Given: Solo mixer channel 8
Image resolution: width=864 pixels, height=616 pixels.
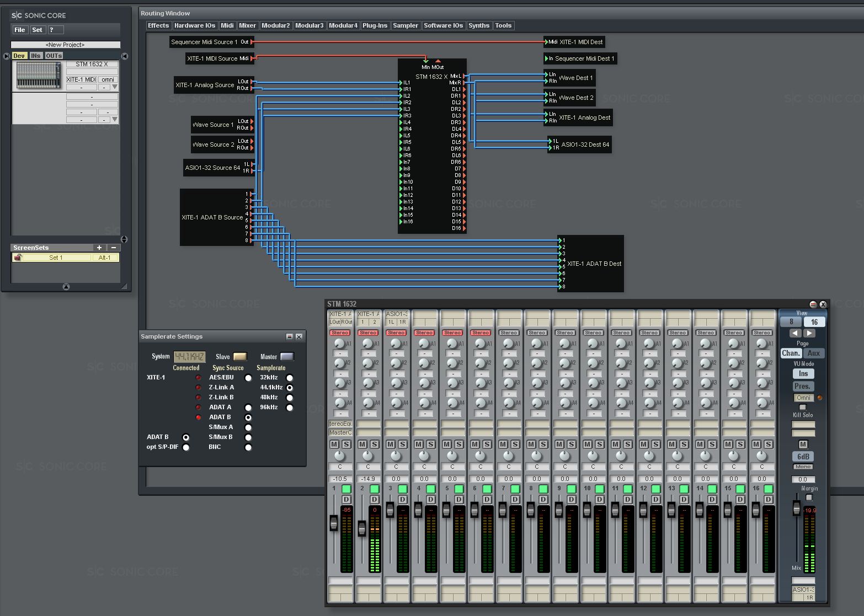Looking at the screenshot, I should coord(543,444).
